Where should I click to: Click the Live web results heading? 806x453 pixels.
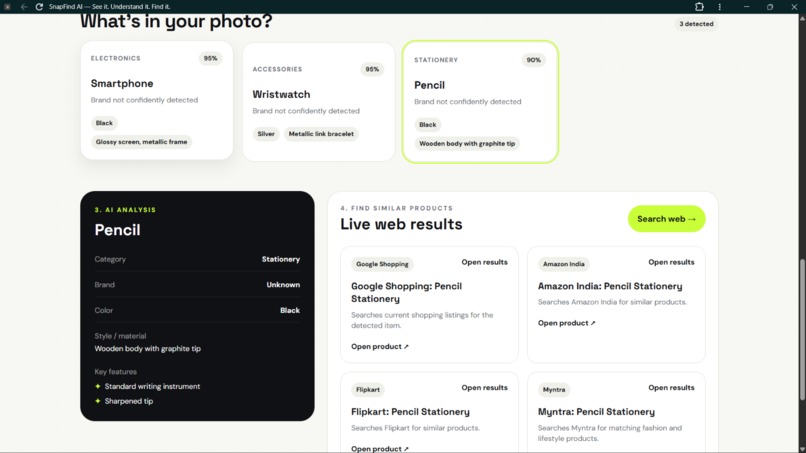coord(401,224)
